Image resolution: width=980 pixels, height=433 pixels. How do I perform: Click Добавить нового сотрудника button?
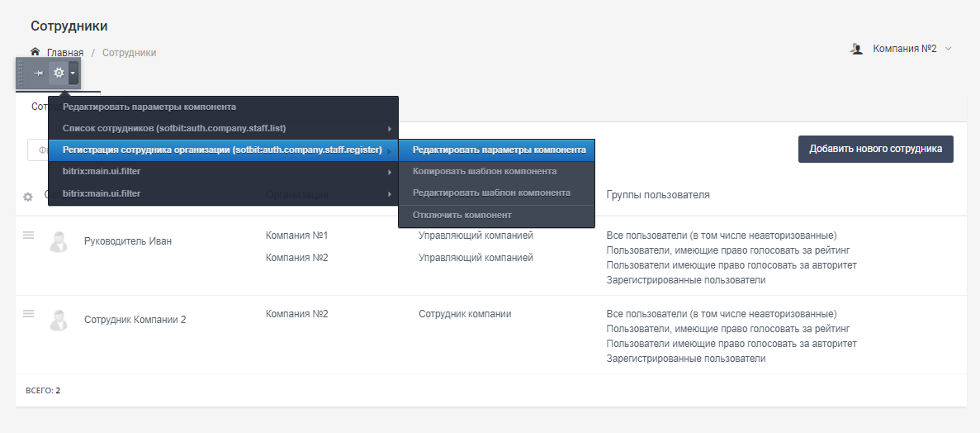[876, 149]
